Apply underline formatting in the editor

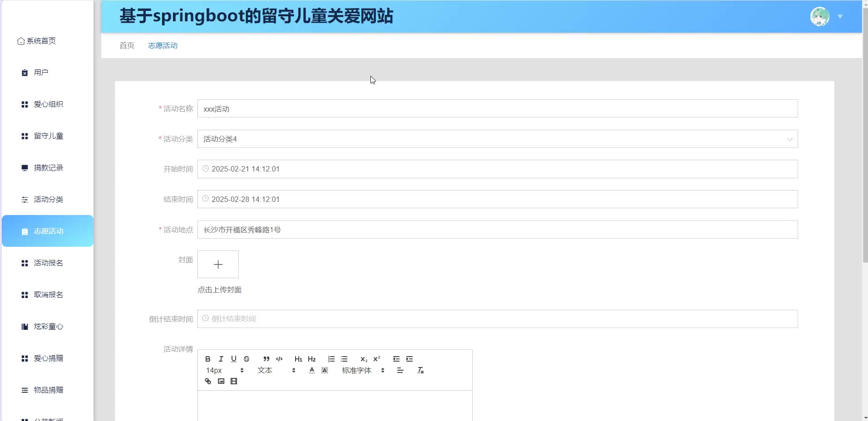(234, 359)
